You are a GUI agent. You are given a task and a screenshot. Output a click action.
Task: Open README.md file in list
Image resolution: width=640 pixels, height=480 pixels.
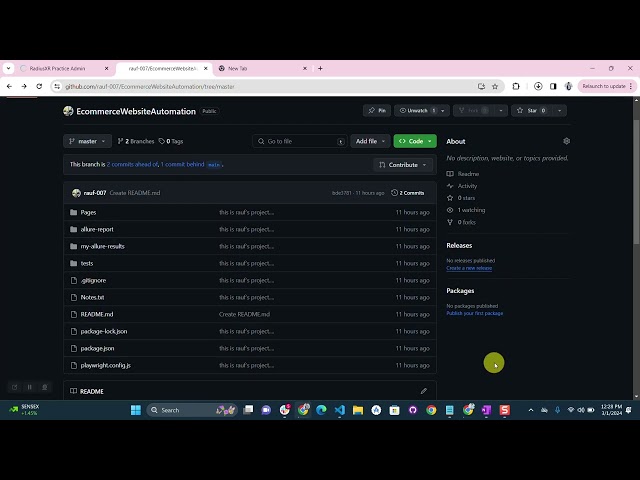click(x=97, y=314)
